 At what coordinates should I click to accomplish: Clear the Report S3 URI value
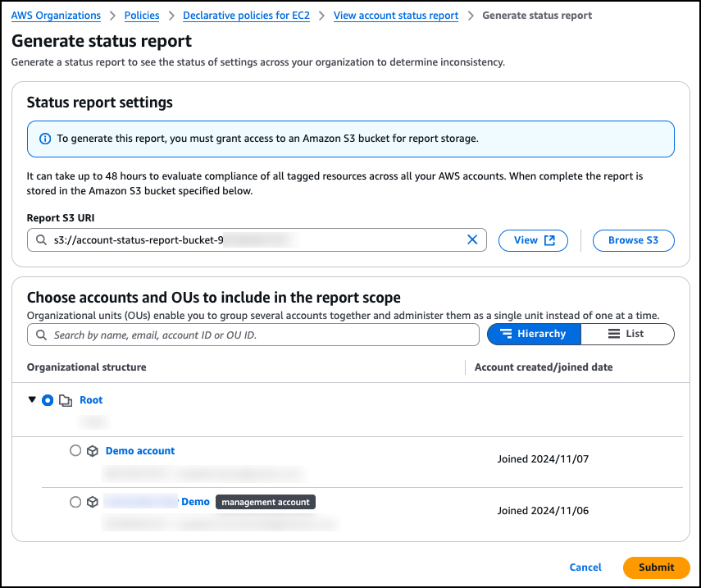472,239
